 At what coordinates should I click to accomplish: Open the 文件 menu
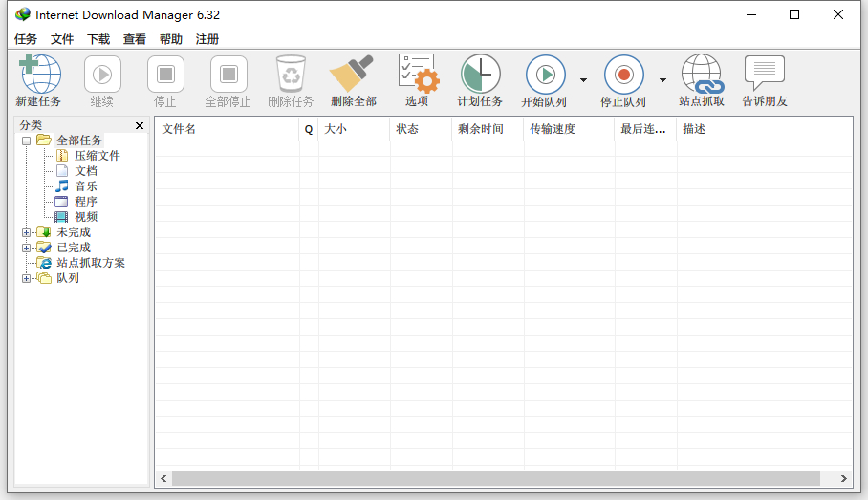(62, 39)
